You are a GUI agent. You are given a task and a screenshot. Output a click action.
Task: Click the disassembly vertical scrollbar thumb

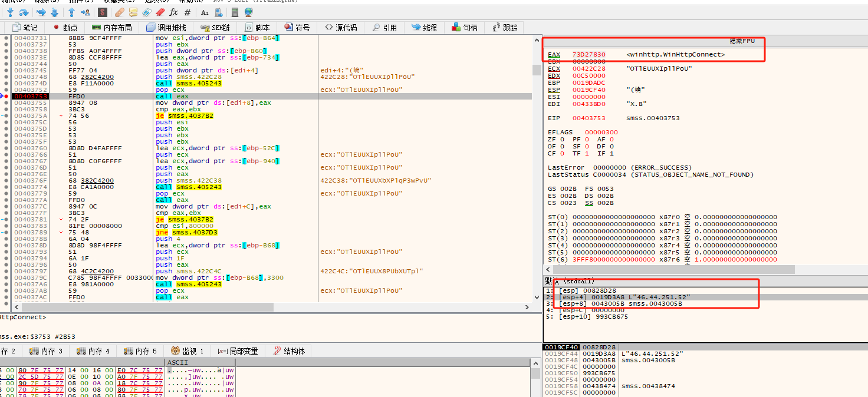pos(536,70)
